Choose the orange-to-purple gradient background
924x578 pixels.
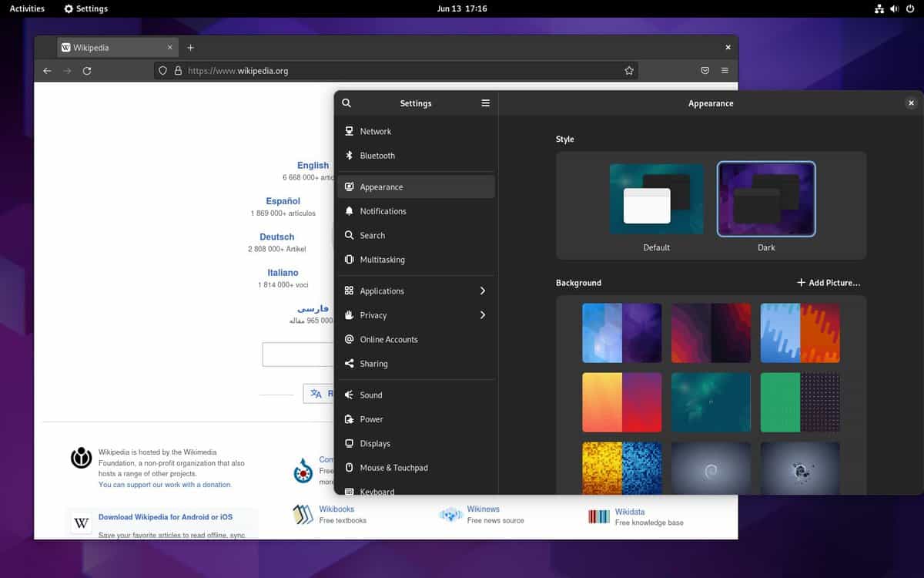pos(621,402)
